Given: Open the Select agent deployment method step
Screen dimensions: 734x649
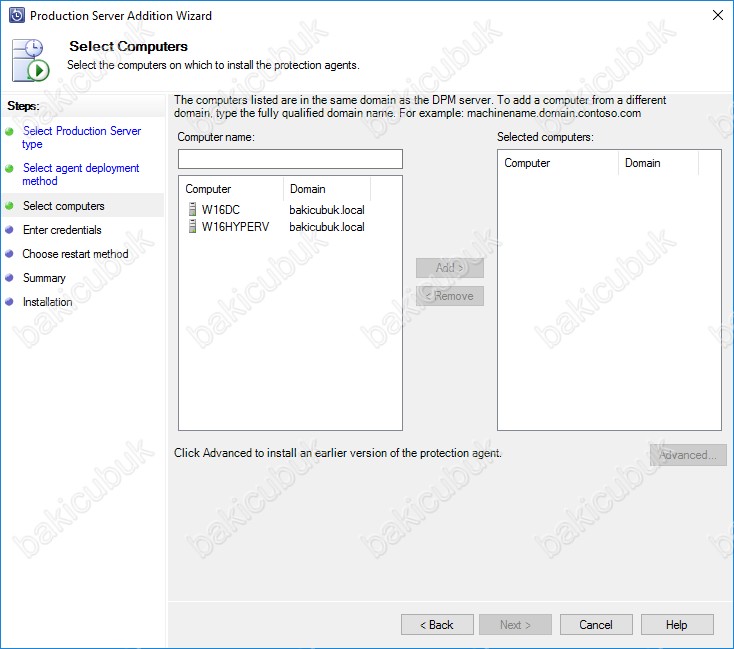Looking at the screenshot, I should pyautogui.click(x=81, y=174).
